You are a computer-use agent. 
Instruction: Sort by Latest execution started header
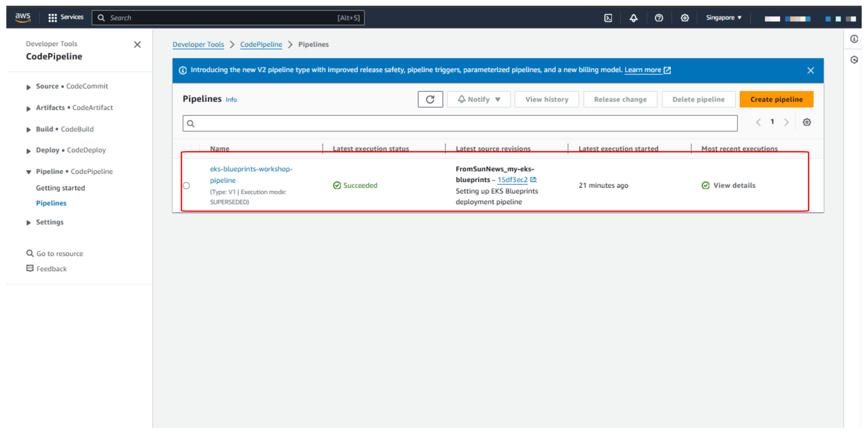coord(618,149)
